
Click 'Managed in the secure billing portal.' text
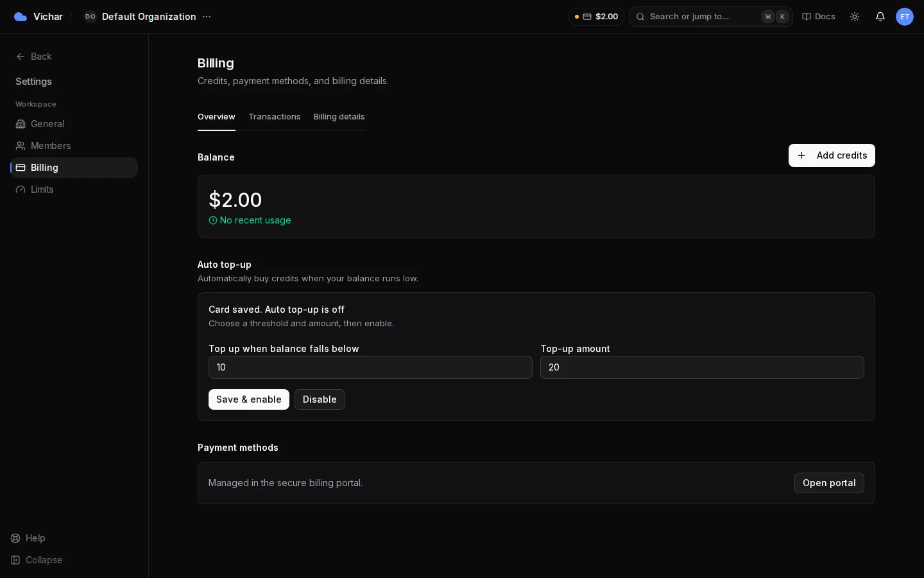pyautogui.click(x=286, y=483)
